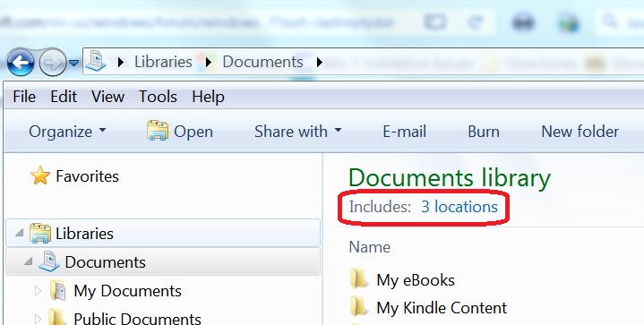Screen dimensions: 644x325
Task: Open the Tools menu
Action: click(x=159, y=97)
